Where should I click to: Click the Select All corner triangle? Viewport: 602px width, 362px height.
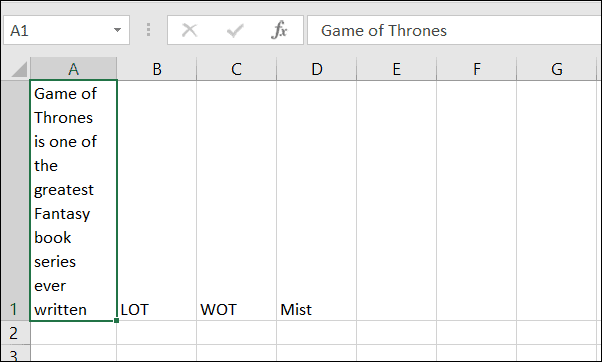(x=19, y=69)
